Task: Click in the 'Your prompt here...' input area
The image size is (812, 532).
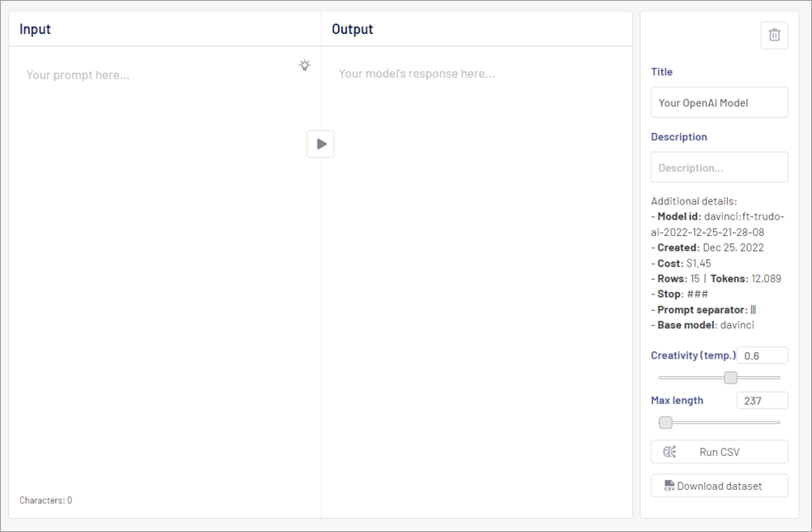Action: point(162,243)
